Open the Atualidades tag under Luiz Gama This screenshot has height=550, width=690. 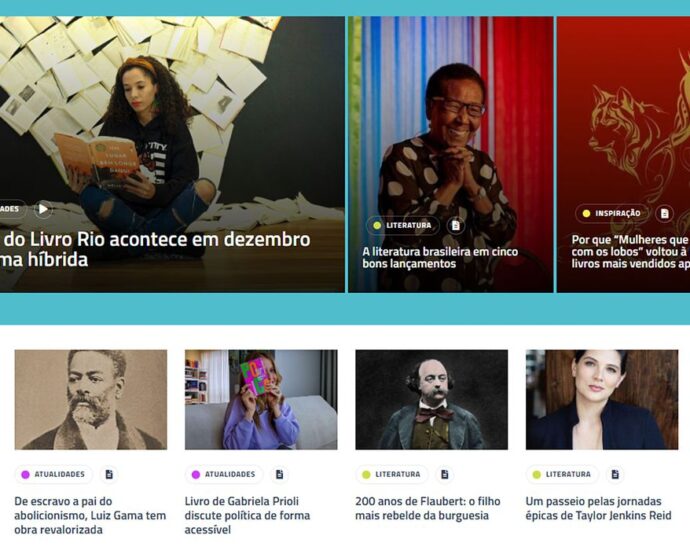(54, 474)
